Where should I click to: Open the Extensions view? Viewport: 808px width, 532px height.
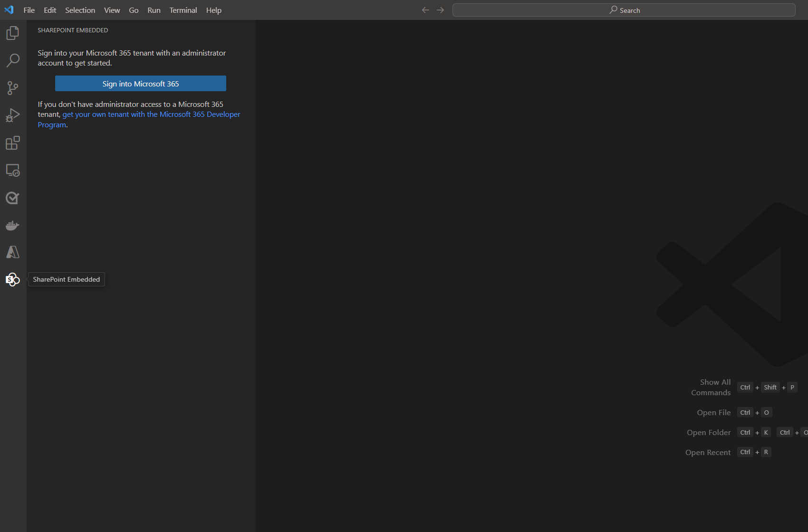coord(13,143)
